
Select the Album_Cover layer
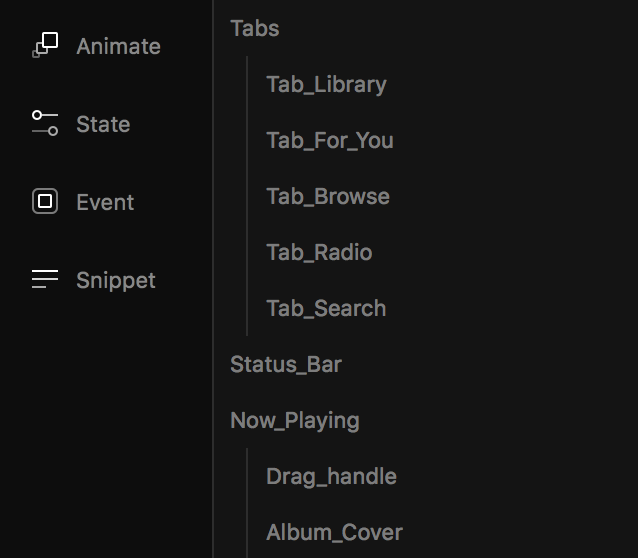[x=334, y=532]
